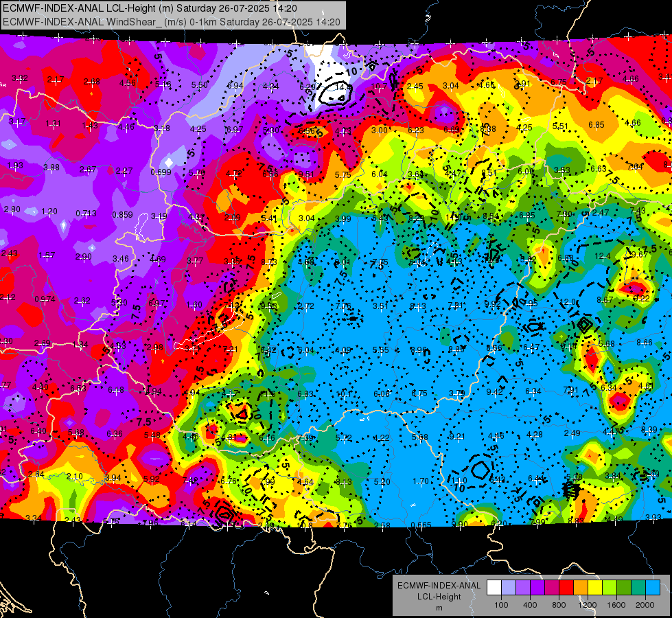Select the bright purple legend swatch
The image size is (672, 618).
pyautogui.click(x=537, y=588)
